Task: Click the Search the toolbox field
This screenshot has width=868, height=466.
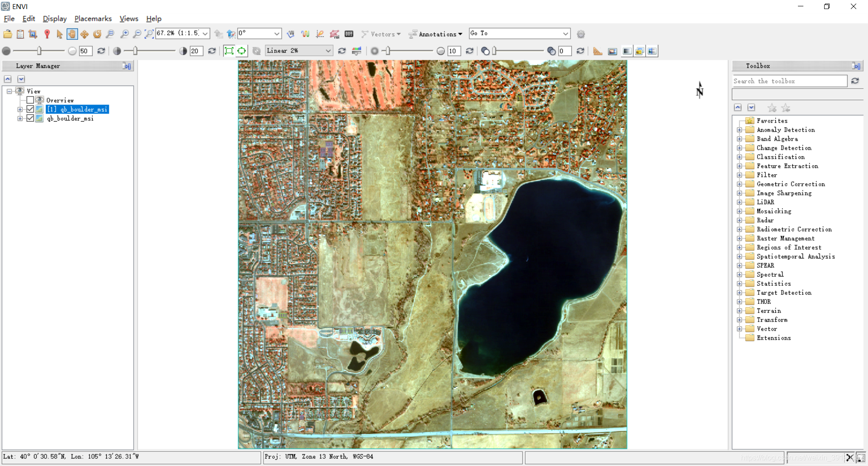Action: tap(789, 81)
